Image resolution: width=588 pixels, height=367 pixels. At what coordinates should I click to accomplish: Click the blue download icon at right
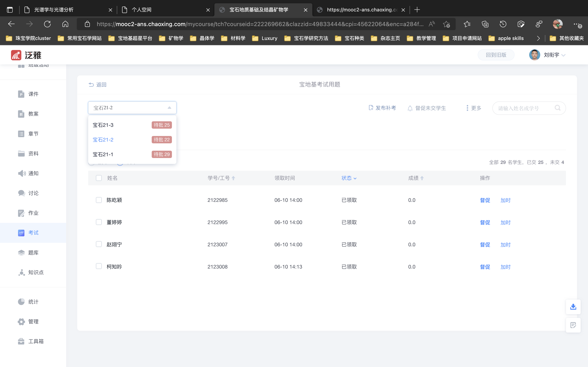pyautogui.click(x=573, y=307)
